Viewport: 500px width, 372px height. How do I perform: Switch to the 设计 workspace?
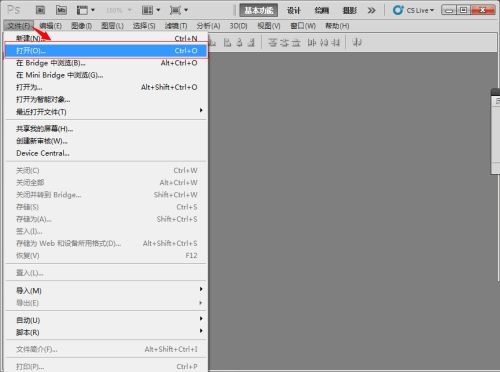click(x=294, y=10)
